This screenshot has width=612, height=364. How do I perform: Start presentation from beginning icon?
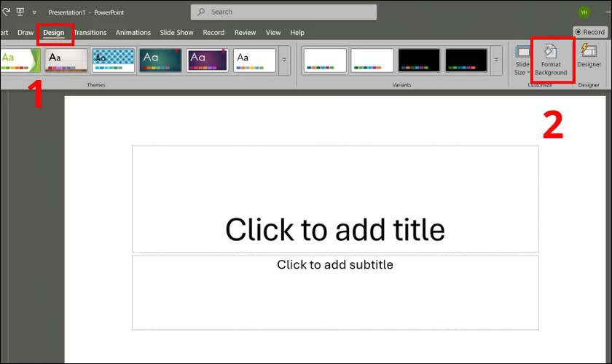(x=20, y=12)
